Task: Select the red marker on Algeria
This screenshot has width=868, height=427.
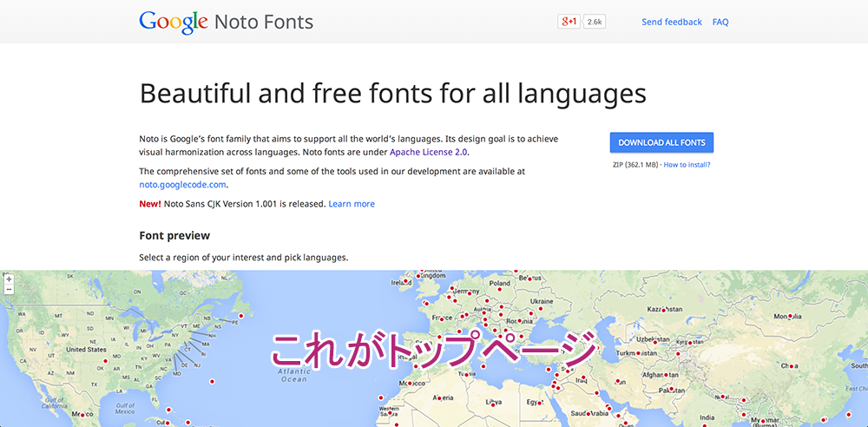Action: pos(440,397)
